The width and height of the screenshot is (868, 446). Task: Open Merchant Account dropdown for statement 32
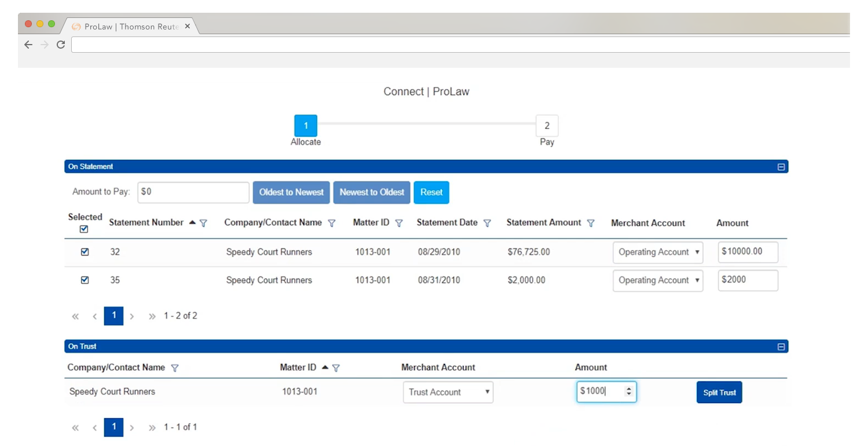tap(658, 253)
